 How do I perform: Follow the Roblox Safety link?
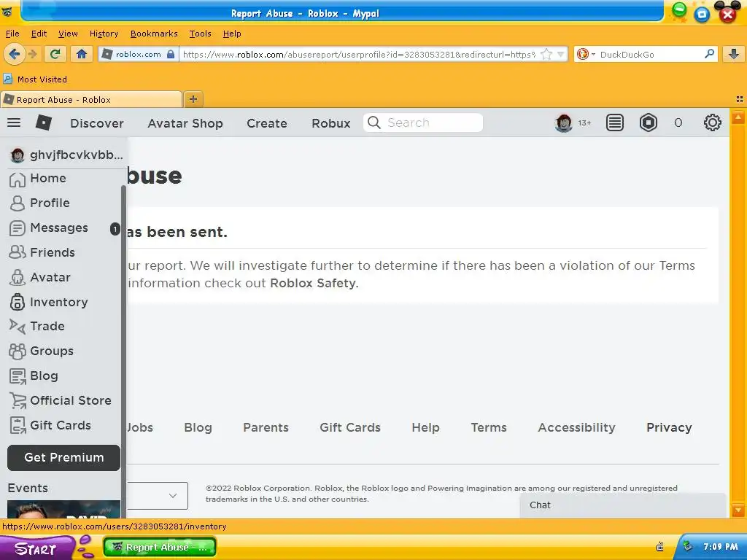pos(313,283)
